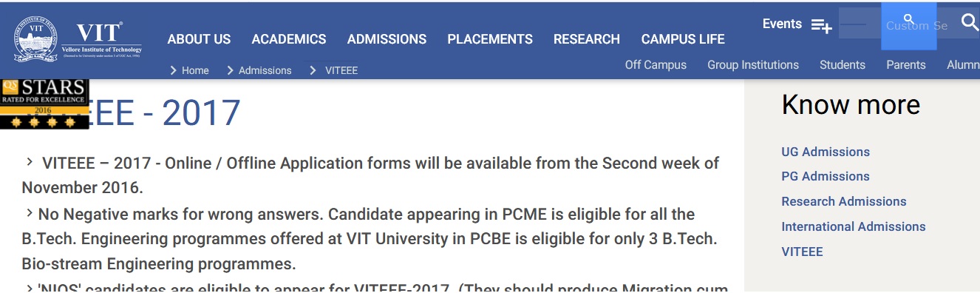Open the RESEARCH menu item
The height and width of the screenshot is (293, 980).
pyautogui.click(x=587, y=39)
